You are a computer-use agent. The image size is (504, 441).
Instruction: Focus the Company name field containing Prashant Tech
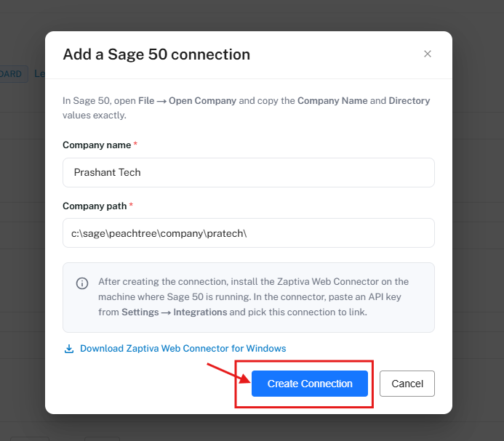(x=249, y=172)
